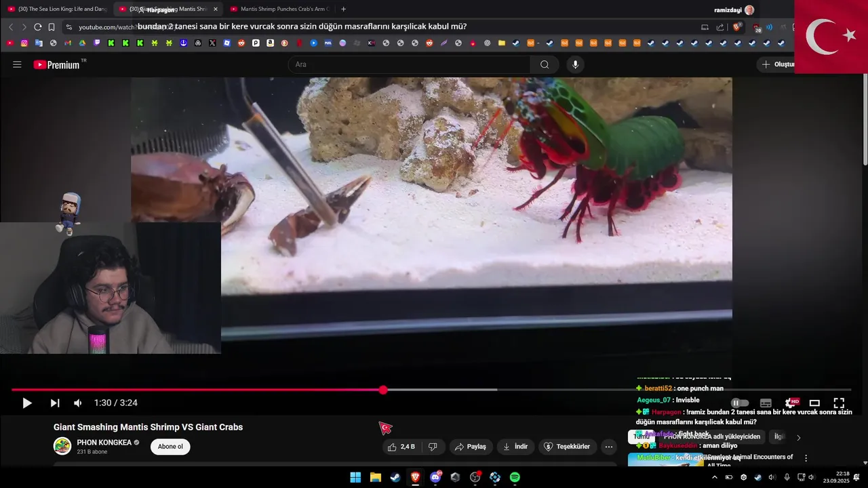Show hidden system tray icons
This screenshot has width=868, height=488.
(x=714, y=477)
